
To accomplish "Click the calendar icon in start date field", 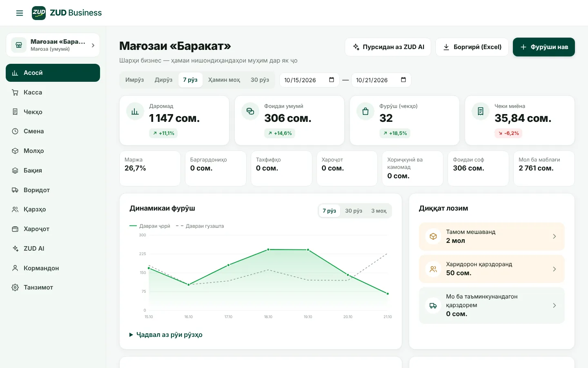I will click(x=332, y=80).
